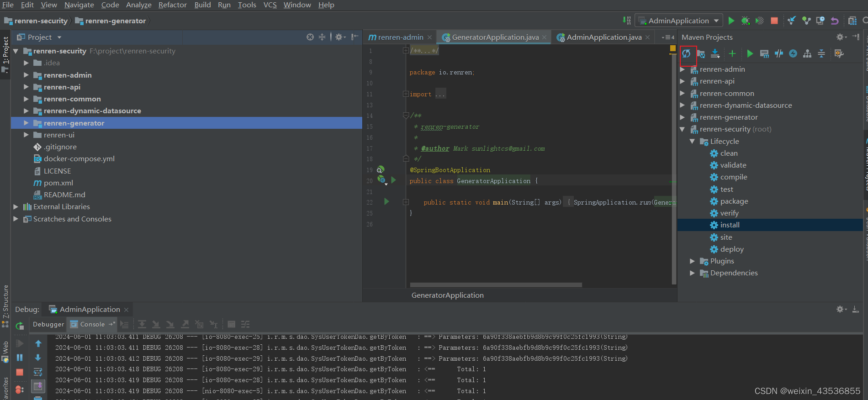The height and width of the screenshot is (400, 868).
Task: Toggle Maven offline mode
Action: [779, 54]
